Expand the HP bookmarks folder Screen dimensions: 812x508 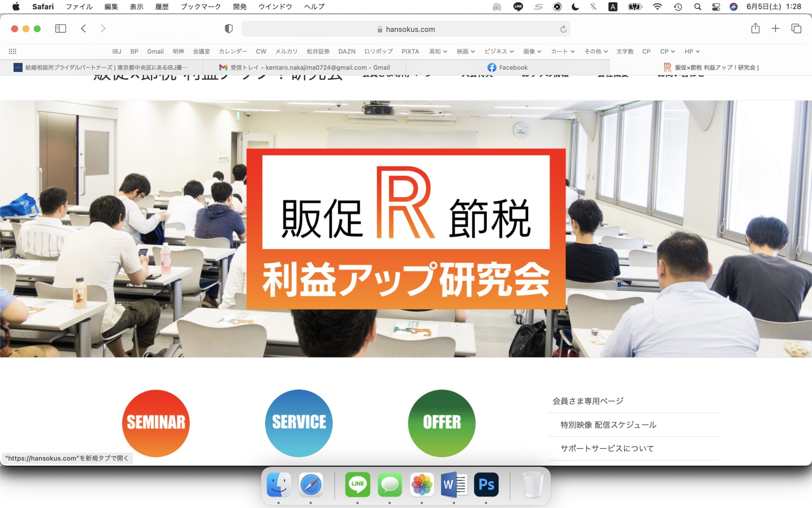(x=692, y=51)
